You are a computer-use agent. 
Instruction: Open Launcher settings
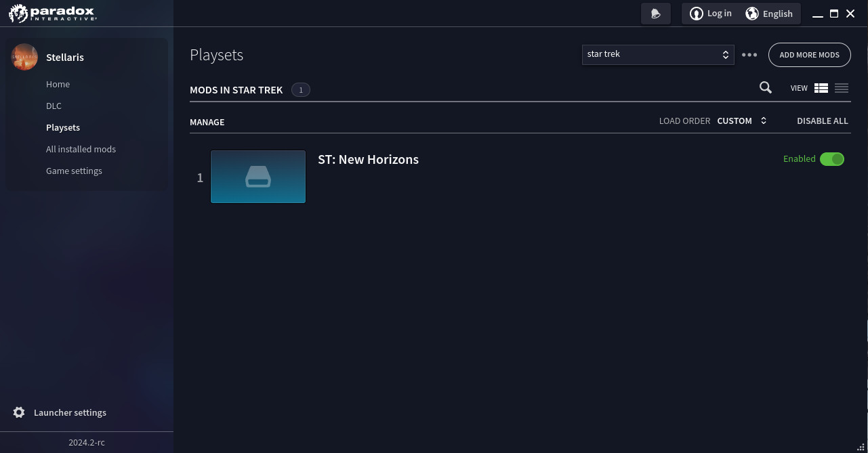(70, 412)
